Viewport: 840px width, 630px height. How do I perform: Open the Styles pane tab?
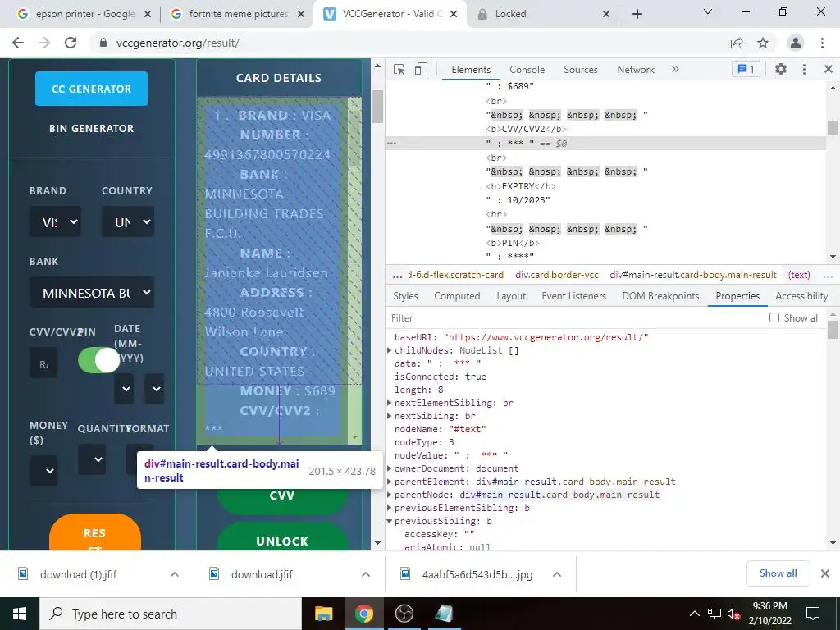(x=405, y=295)
